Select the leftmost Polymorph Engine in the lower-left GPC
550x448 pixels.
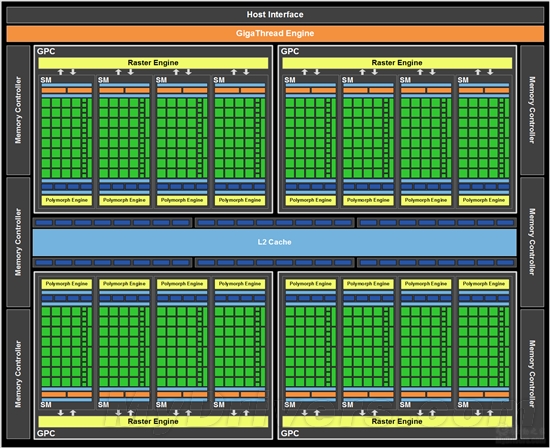coord(67,284)
